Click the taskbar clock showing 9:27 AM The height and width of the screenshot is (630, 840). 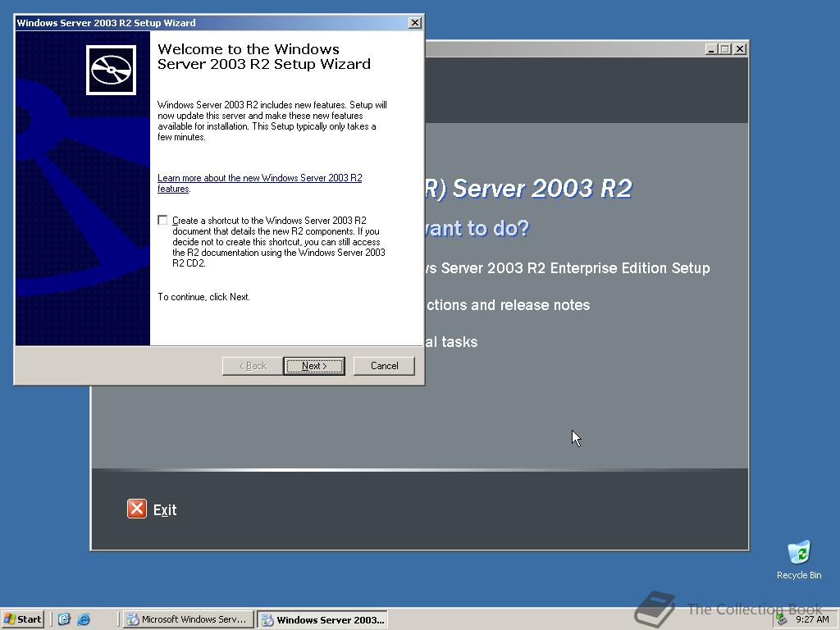coord(810,619)
